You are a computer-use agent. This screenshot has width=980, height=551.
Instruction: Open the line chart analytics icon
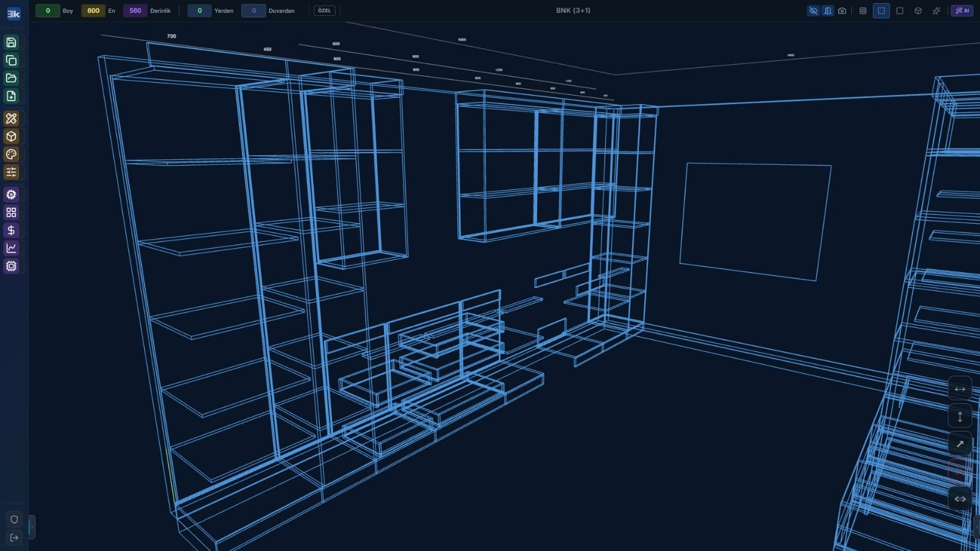pyautogui.click(x=11, y=248)
